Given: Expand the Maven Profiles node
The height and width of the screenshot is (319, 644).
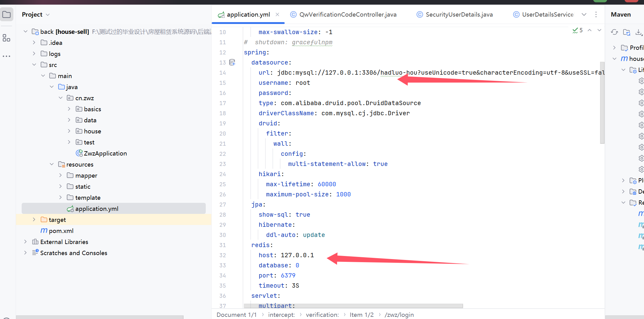Looking at the screenshot, I should point(614,48).
